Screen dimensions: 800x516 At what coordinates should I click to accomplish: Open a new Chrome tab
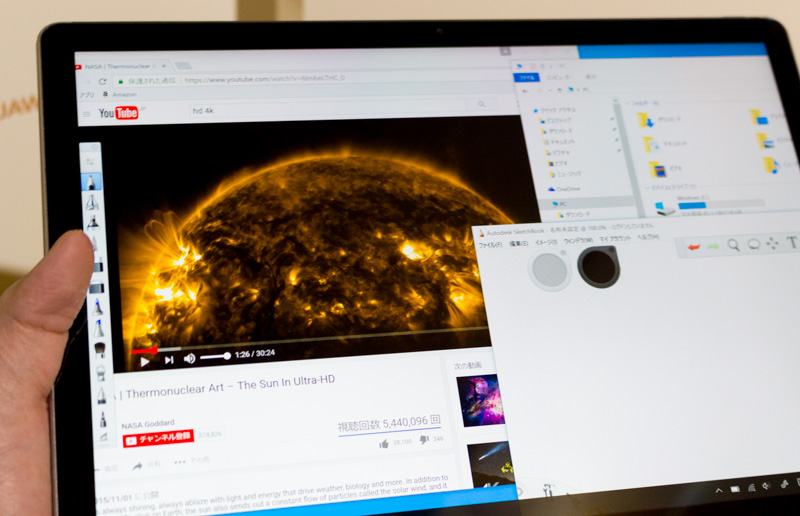pos(183,66)
